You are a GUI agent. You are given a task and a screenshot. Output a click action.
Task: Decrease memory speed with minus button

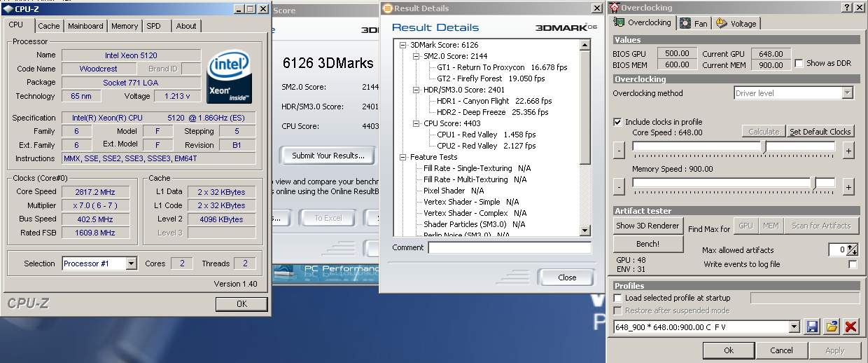619,186
